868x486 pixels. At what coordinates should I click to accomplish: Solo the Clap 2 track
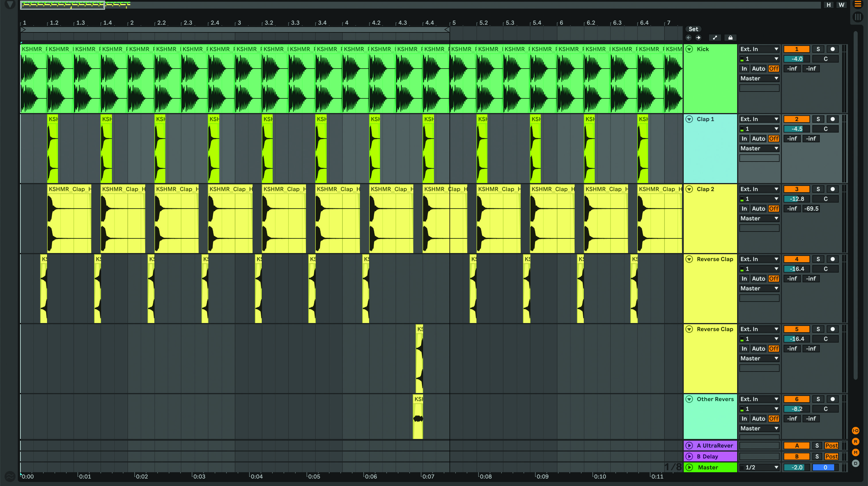(x=818, y=189)
